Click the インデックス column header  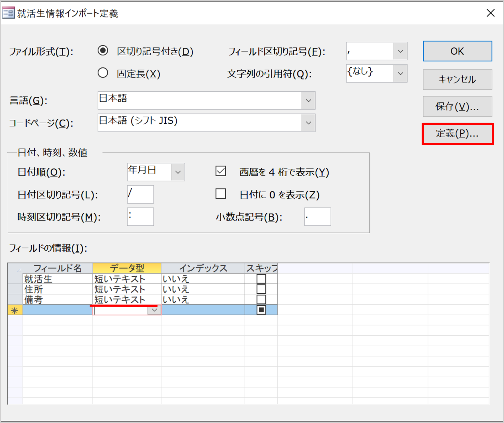coord(203,268)
